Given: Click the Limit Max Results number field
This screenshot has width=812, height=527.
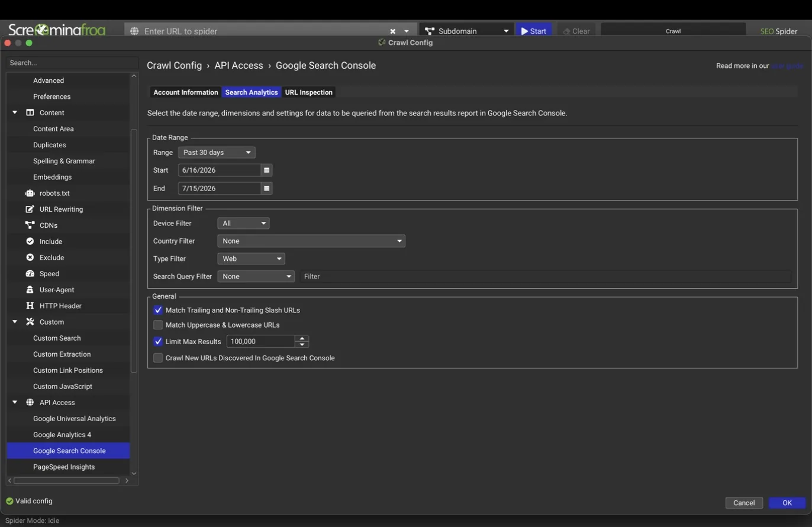Looking at the screenshot, I should coord(260,341).
